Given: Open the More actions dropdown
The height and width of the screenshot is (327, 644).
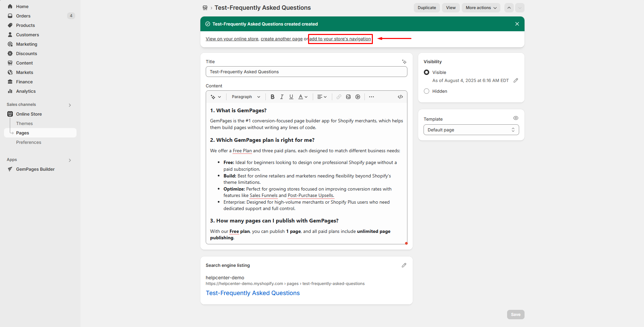Looking at the screenshot, I should point(481,8).
